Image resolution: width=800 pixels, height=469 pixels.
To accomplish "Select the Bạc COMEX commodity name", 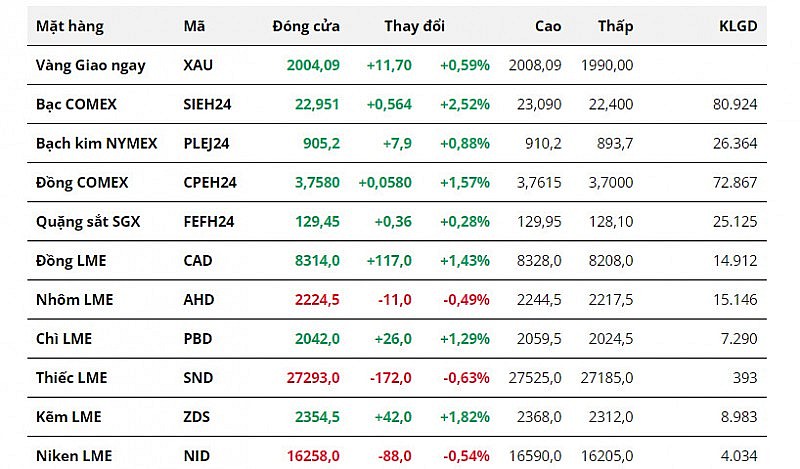I will pyautogui.click(x=76, y=104).
